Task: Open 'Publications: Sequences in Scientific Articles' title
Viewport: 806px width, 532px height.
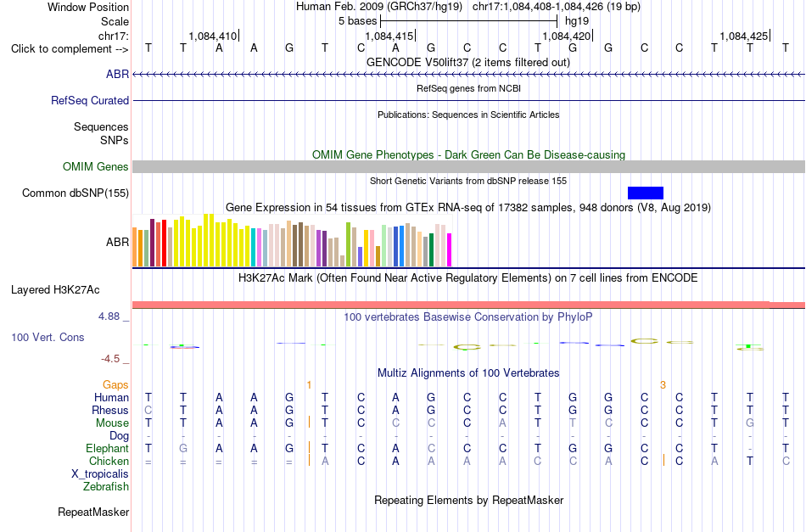Action: (468, 115)
